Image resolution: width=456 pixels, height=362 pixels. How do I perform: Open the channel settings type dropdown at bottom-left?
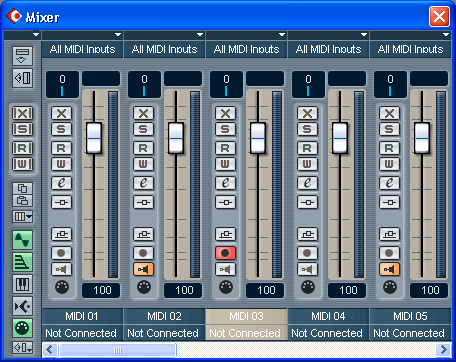click(22, 348)
